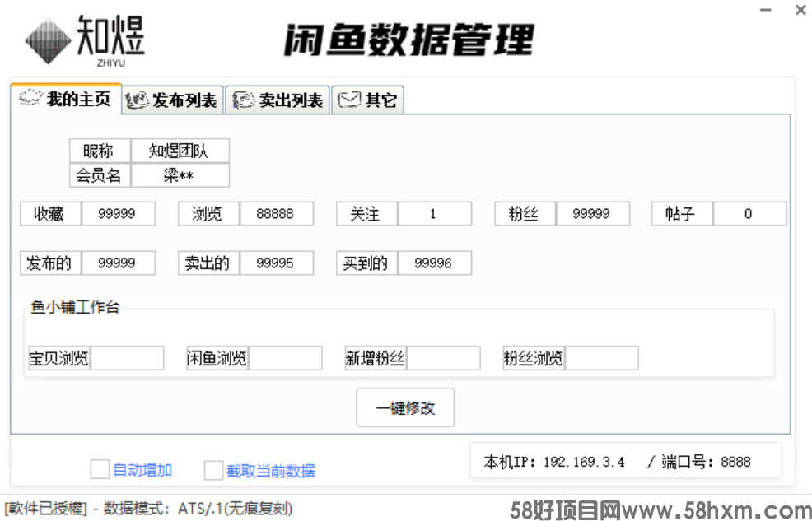Click the 粉丝 value field
The image size is (812, 521).
[x=593, y=214]
